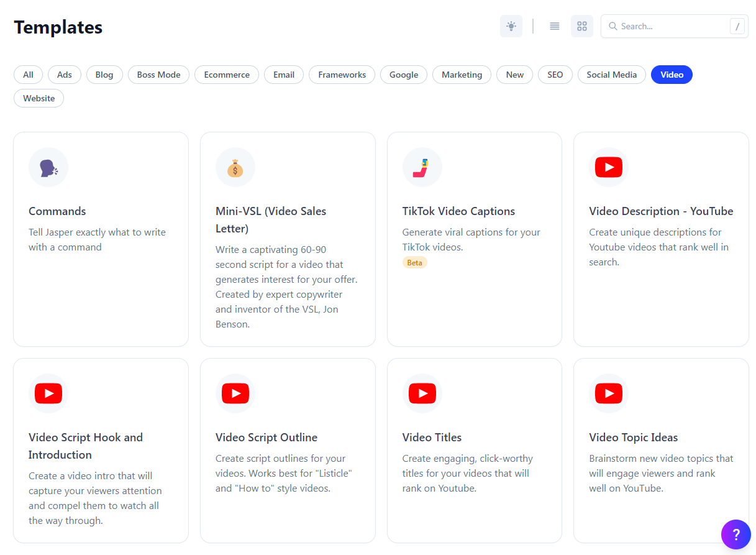This screenshot has height=555, width=756.
Task: Click "Create a video intro that will capture" text
Action: point(95,498)
